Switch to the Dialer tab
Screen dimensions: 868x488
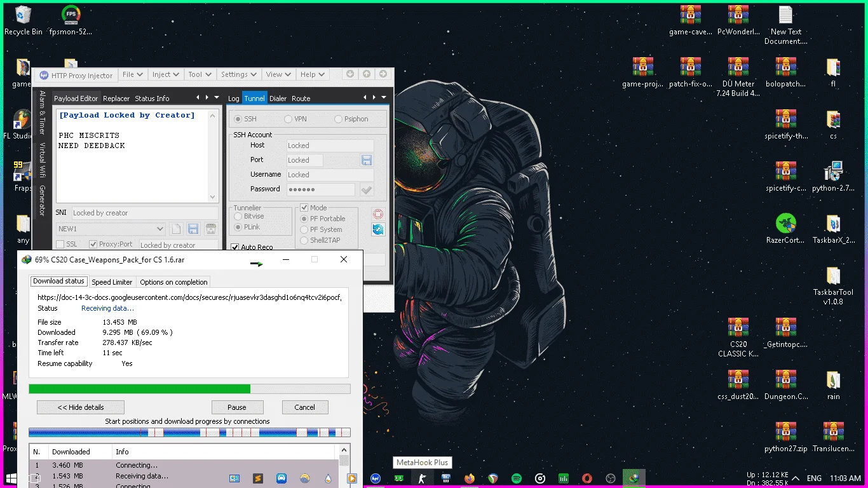[x=278, y=98]
